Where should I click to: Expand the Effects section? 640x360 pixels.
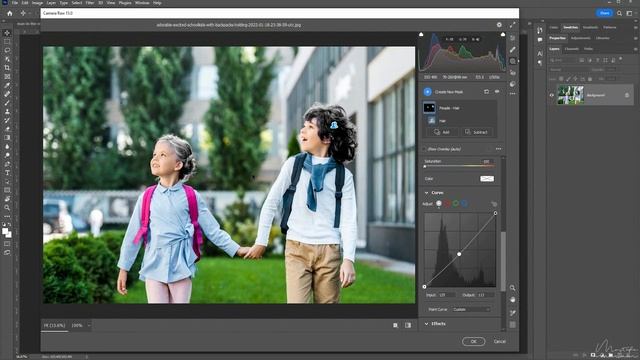pyautogui.click(x=427, y=324)
